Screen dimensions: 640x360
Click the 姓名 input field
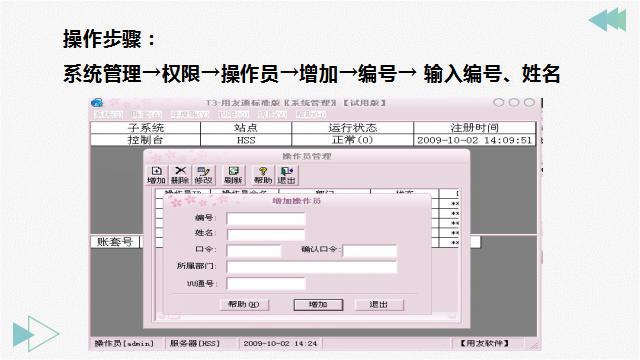pyautogui.click(x=266, y=235)
